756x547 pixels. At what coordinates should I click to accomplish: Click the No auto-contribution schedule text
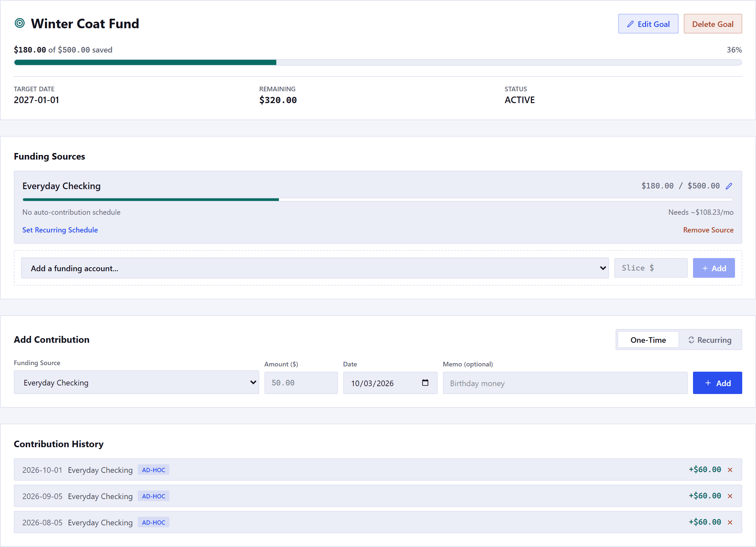(71, 212)
